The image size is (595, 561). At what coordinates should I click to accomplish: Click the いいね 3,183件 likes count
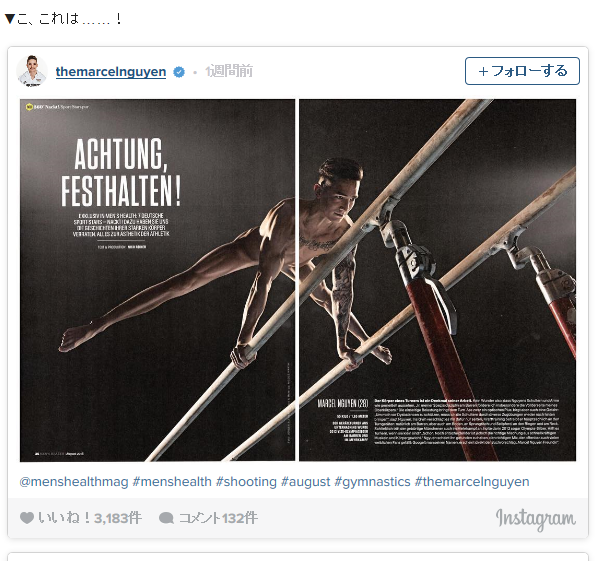pos(90,518)
